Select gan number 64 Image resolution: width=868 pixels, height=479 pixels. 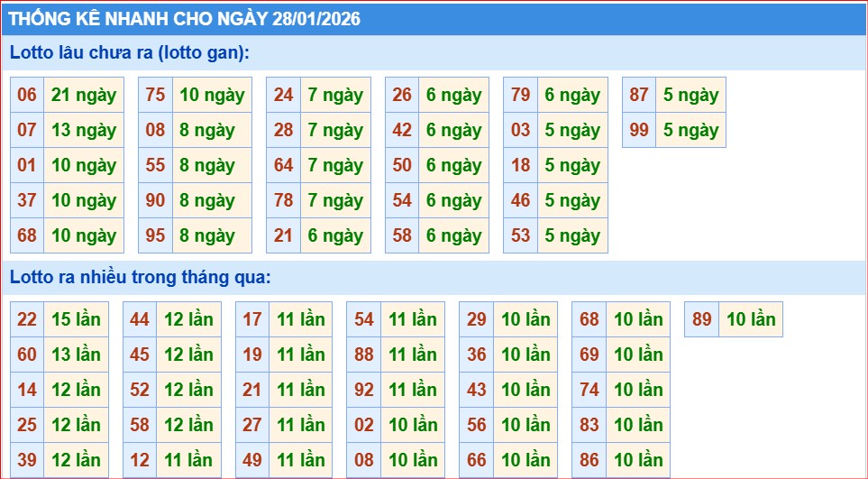pyautogui.click(x=283, y=166)
